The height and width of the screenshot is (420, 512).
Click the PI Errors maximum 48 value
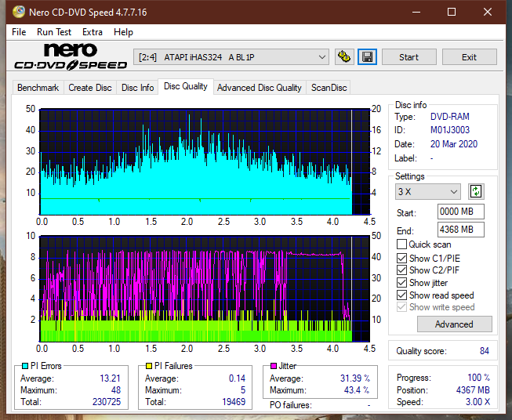116,390
